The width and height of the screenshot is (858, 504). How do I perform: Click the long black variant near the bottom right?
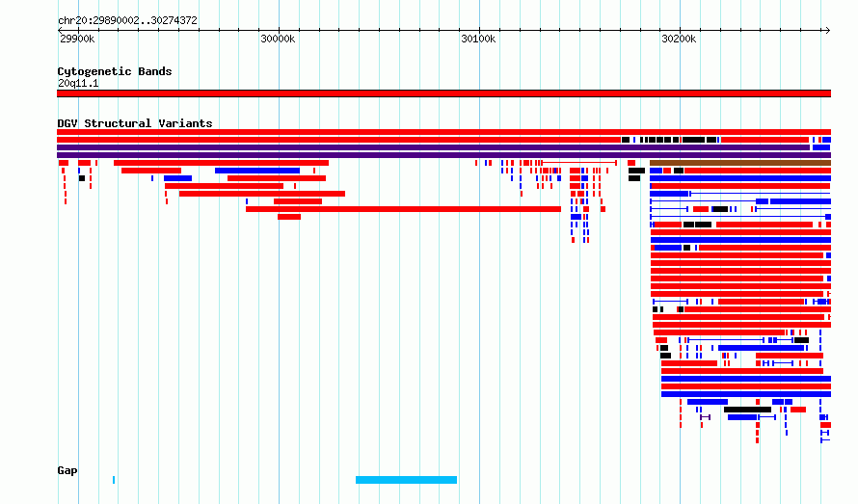[x=747, y=410]
